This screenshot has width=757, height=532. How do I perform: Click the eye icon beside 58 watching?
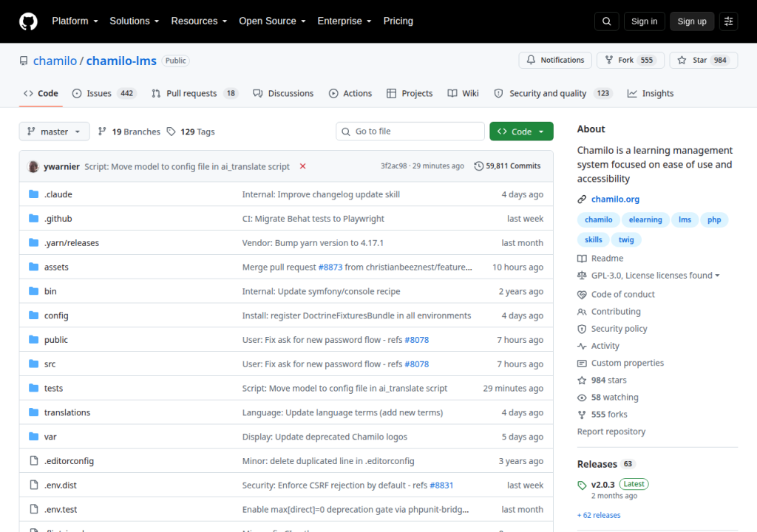click(x=582, y=398)
